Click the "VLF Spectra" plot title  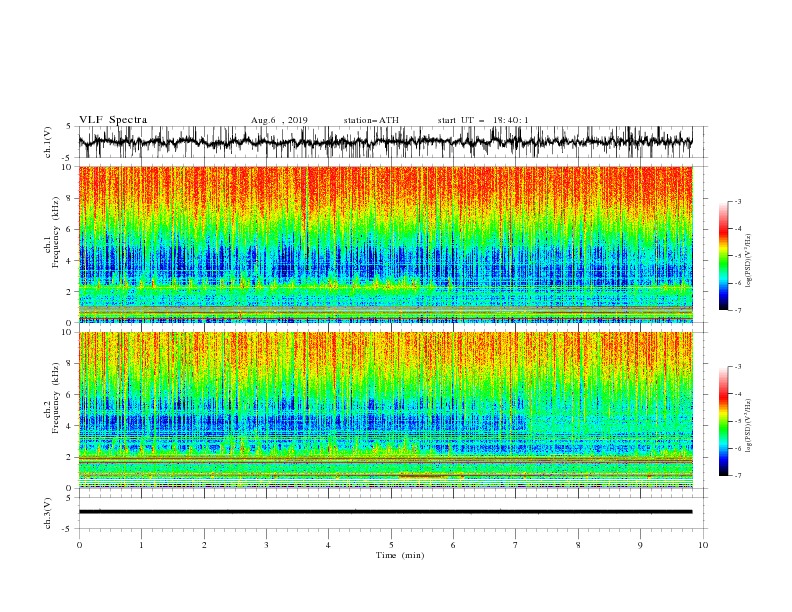point(113,120)
